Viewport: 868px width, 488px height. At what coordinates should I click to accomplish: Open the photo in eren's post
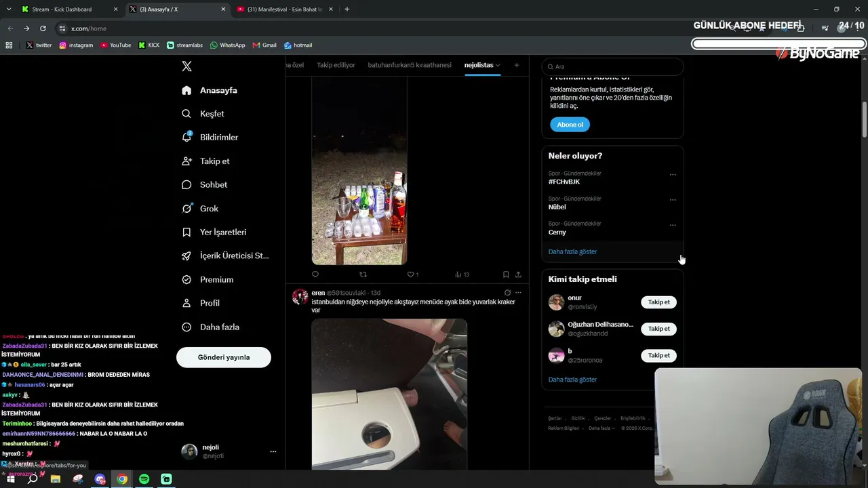[x=389, y=394]
